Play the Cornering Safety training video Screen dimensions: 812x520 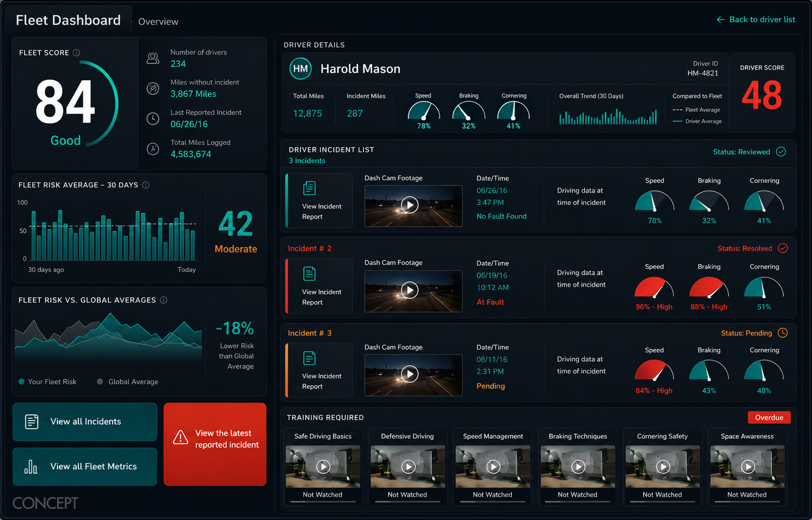pos(663,467)
